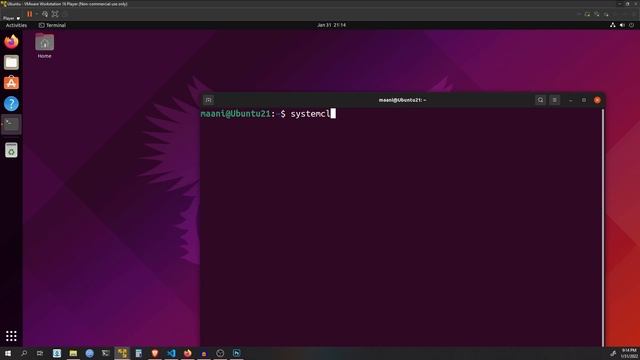Viewport: 640px width, 360px height.
Task: Minimize the terminal window
Action: coord(571,100)
